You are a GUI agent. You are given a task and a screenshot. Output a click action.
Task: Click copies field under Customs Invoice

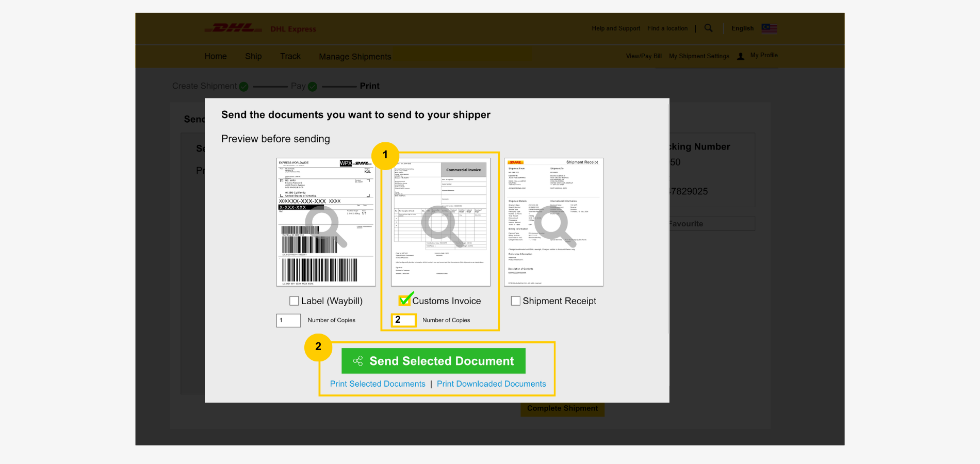click(x=403, y=320)
